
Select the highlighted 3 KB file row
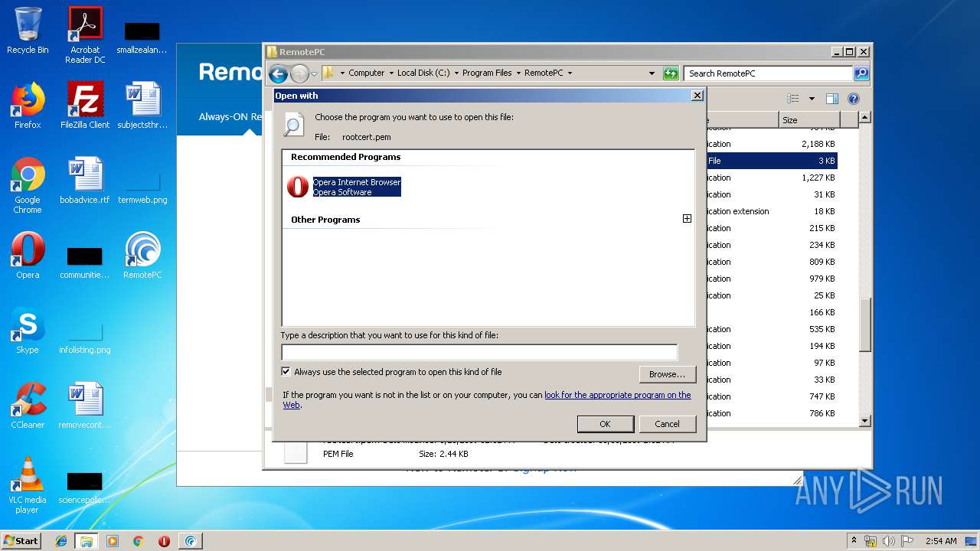tap(771, 161)
